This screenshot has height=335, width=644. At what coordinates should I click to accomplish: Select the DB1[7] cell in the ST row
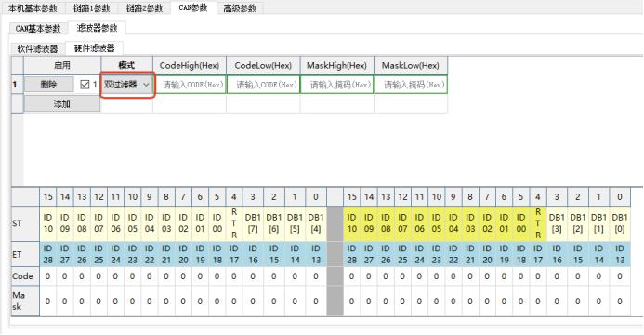253,223
